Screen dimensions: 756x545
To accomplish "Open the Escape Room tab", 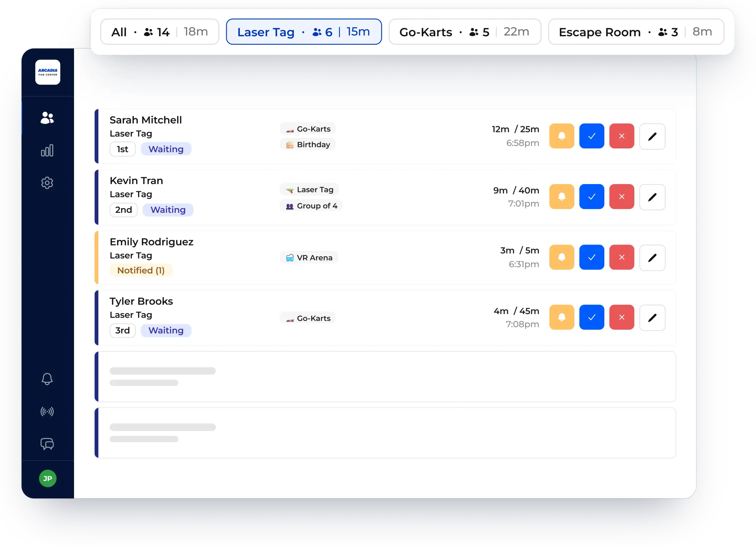I will [636, 32].
